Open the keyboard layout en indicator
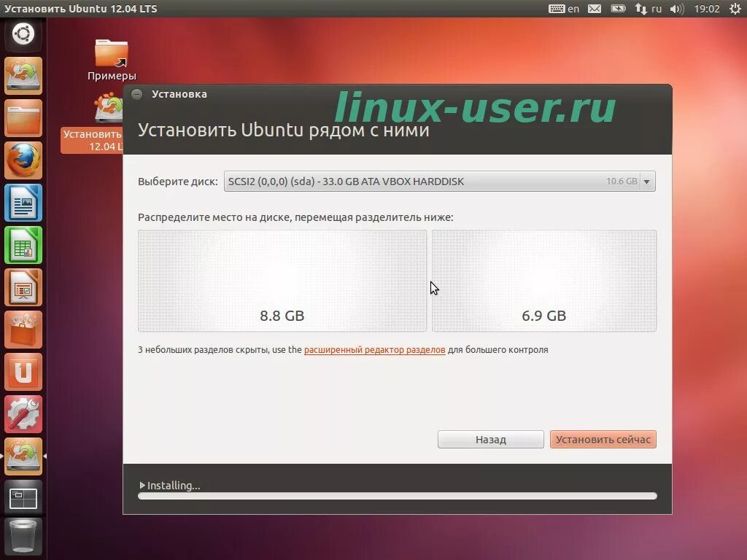The height and width of the screenshot is (560, 747). (564, 9)
